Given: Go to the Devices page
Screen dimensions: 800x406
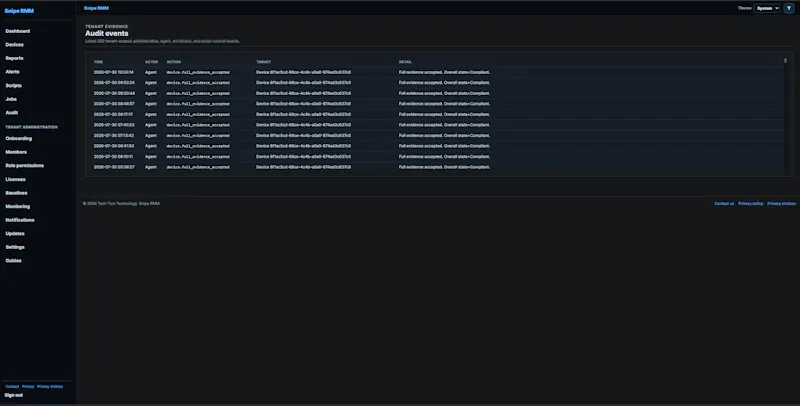Looking at the screenshot, I should [x=14, y=45].
